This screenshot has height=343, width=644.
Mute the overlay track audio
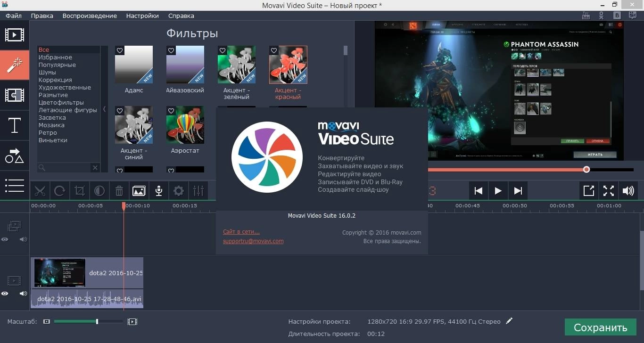(23, 239)
